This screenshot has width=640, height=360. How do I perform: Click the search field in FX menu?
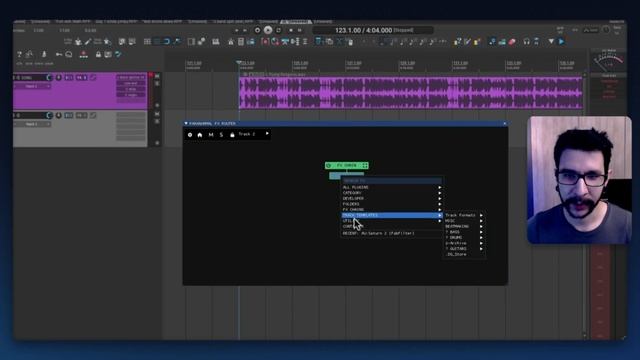[391, 180]
